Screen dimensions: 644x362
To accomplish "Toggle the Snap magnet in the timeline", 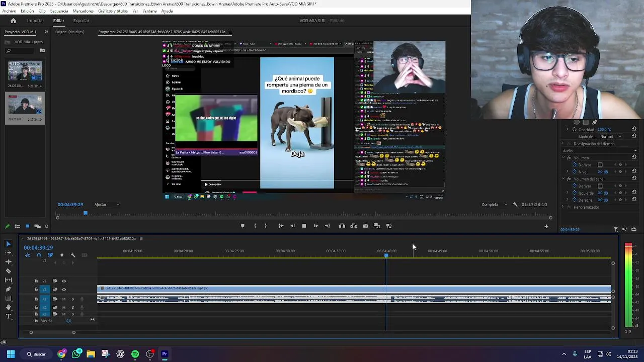I will [x=39, y=255].
